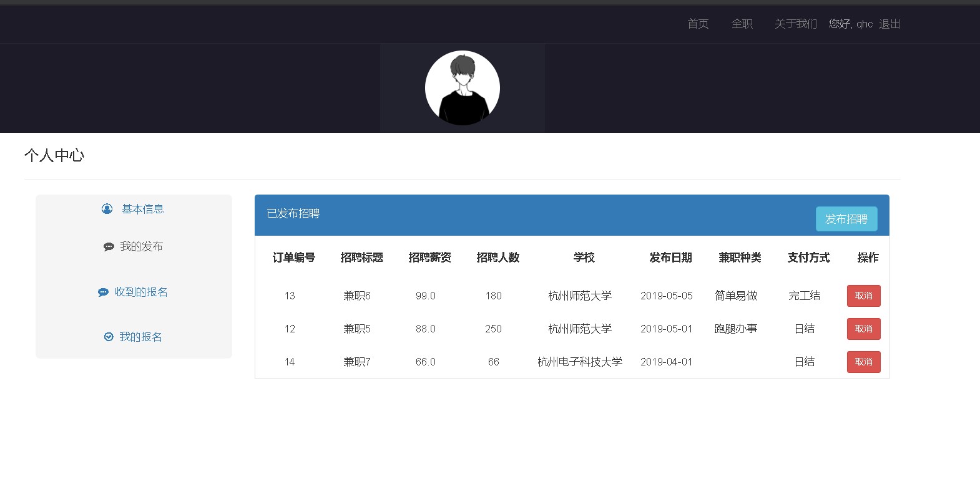Click the user circle icon beside 基本信息
This screenshot has height=502, width=980.
coord(107,209)
